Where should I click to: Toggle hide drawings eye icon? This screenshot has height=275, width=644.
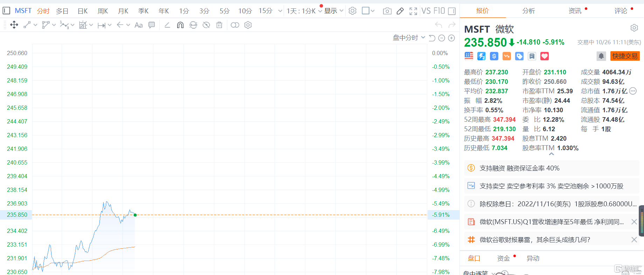tap(206, 25)
